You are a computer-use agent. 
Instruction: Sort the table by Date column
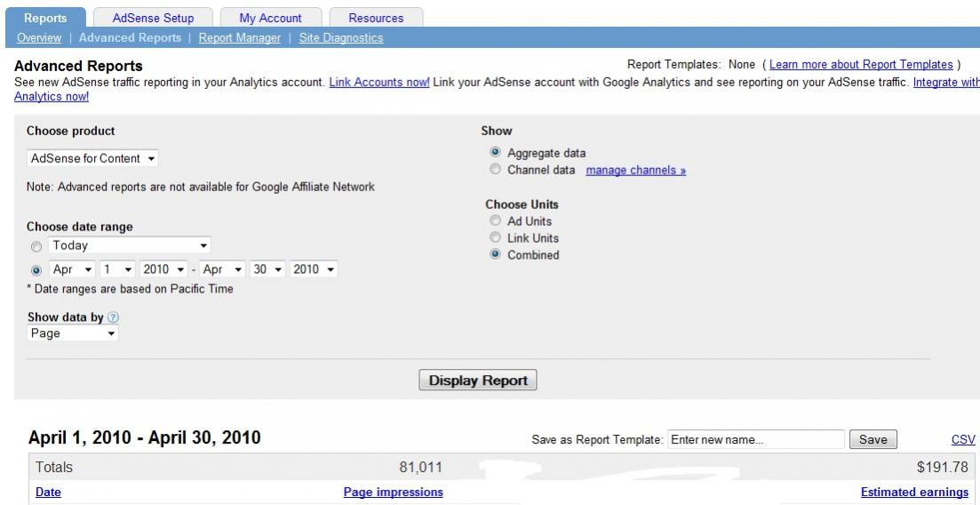[48, 492]
